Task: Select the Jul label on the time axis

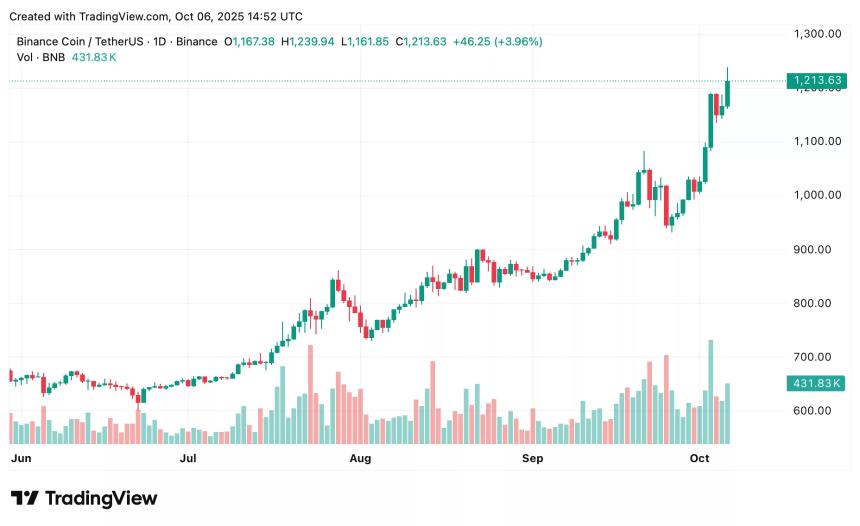Action: pyautogui.click(x=188, y=459)
